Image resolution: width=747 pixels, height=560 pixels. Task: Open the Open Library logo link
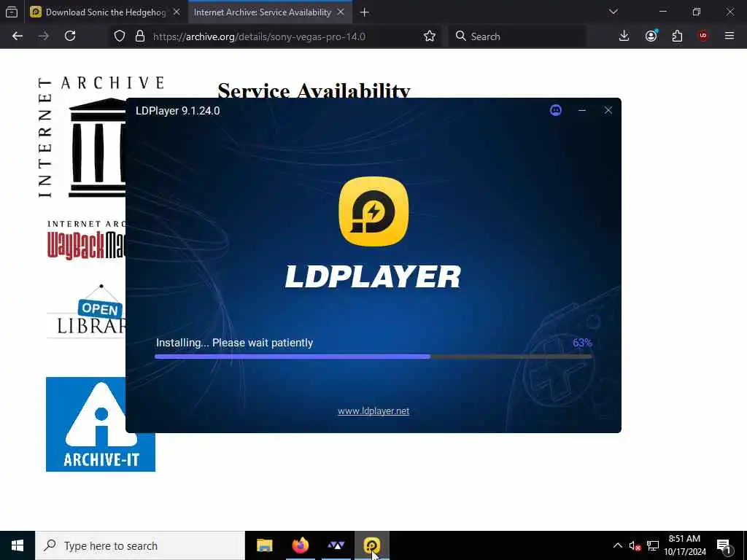coord(86,311)
